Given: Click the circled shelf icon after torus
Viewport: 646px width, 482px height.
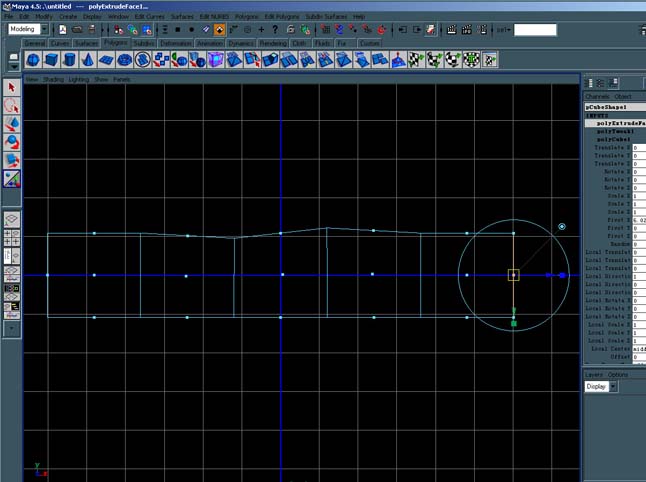Looking at the screenshot, I should click(143, 60).
